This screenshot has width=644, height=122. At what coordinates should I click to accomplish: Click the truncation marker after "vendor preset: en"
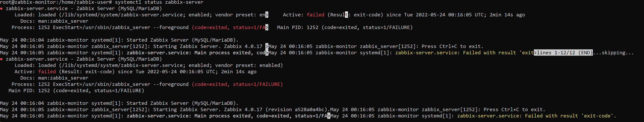point(267,15)
